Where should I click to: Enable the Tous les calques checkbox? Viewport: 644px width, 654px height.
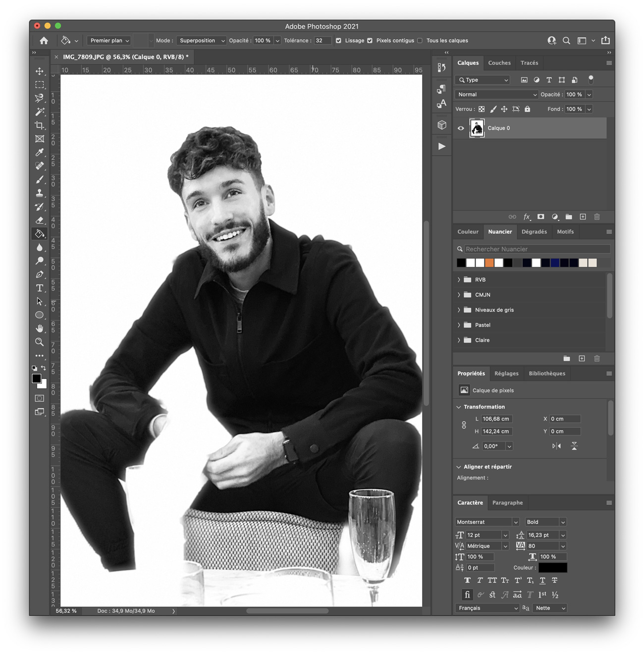click(x=420, y=41)
